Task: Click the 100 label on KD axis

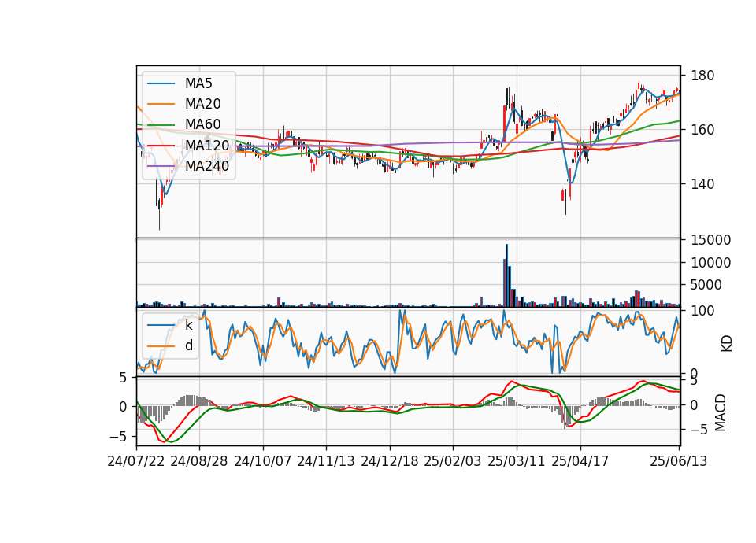Action: coord(703,312)
